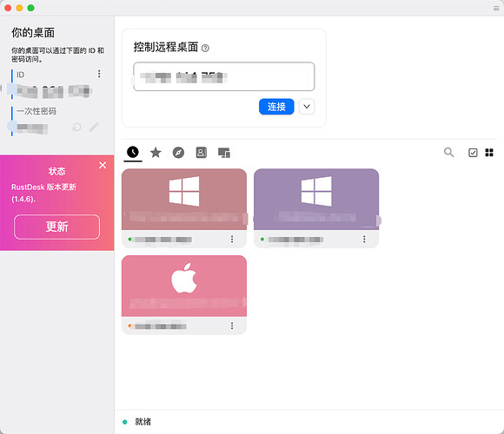Open the peer search magnifier

pyautogui.click(x=448, y=153)
